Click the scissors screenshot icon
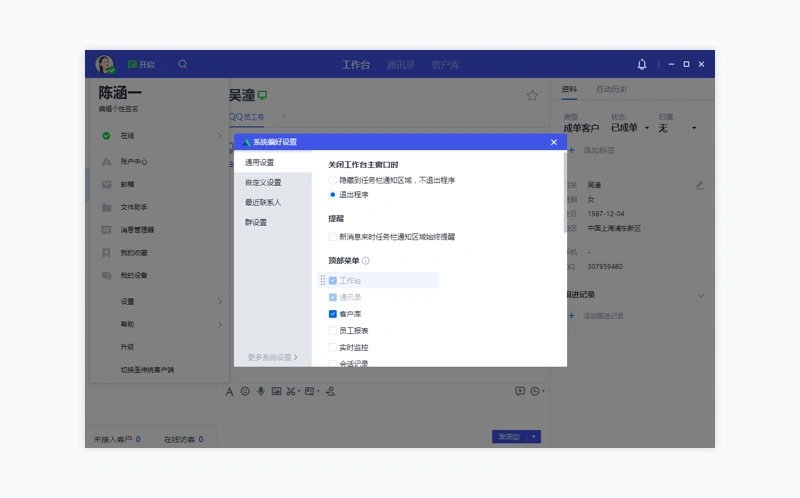The image size is (800, 498). tap(290, 391)
